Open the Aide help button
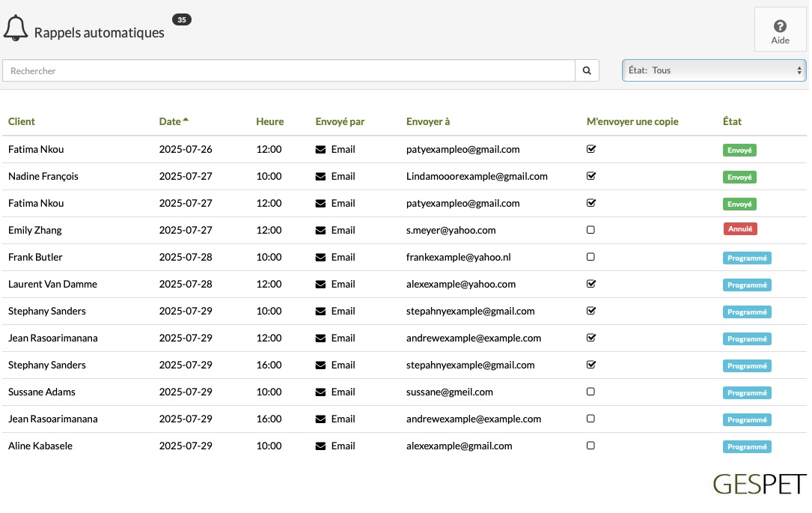The height and width of the screenshot is (513, 812). 780,30
